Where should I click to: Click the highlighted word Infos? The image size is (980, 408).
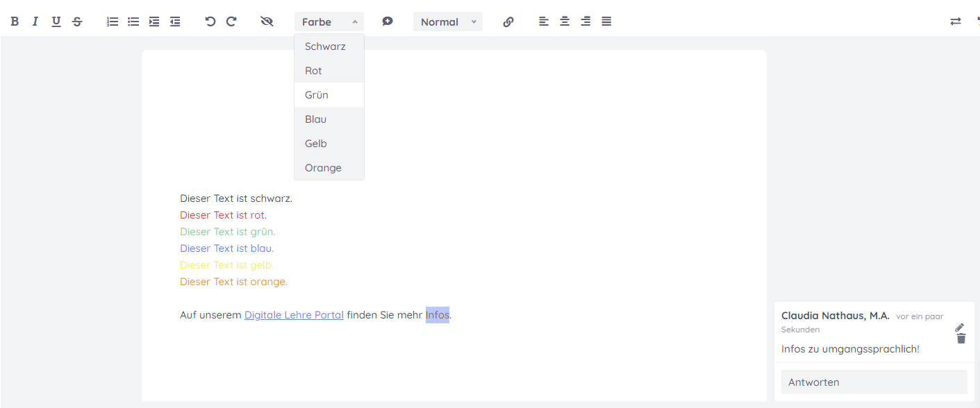[x=438, y=315]
